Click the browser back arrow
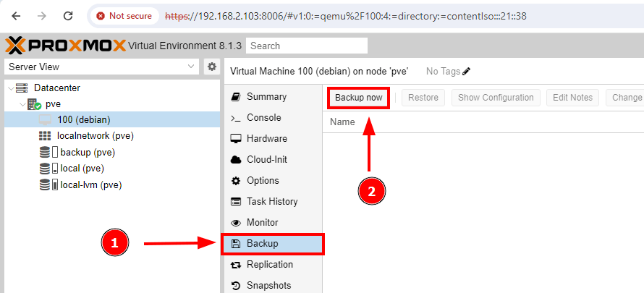This screenshot has width=644, height=293. coord(17,15)
